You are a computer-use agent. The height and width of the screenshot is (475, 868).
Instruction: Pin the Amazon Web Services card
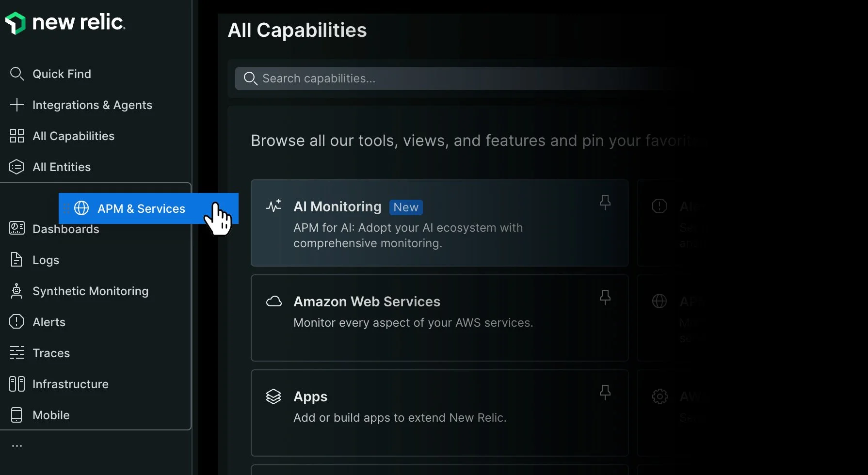pyautogui.click(x=605, y=297)
